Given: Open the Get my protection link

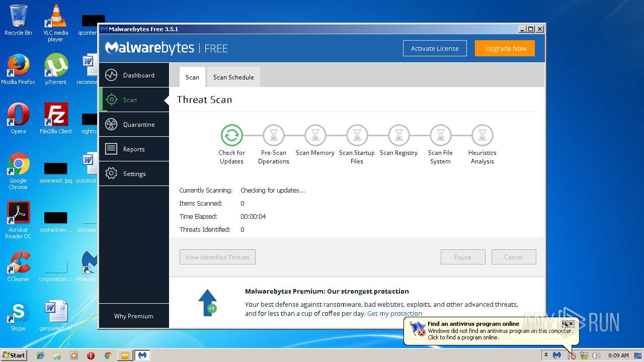Looking at the screenshot, I should point(394,313).
